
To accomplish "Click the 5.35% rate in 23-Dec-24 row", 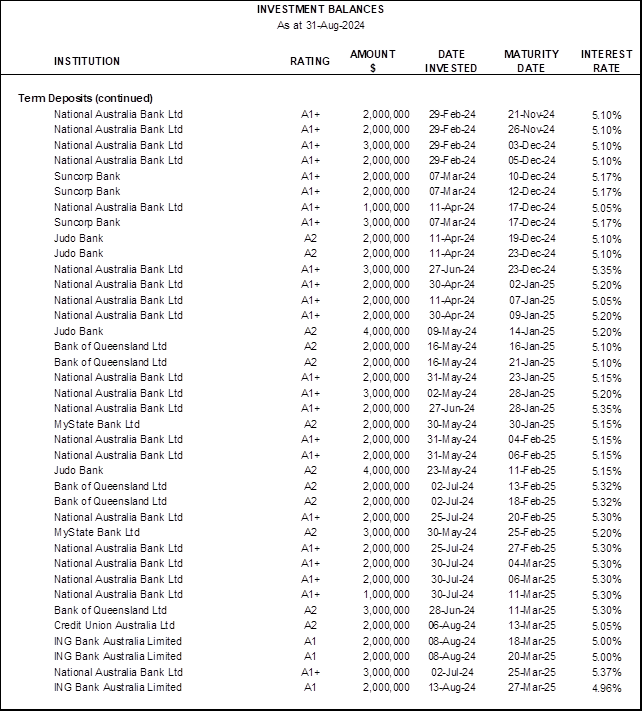I will point(607,270).
